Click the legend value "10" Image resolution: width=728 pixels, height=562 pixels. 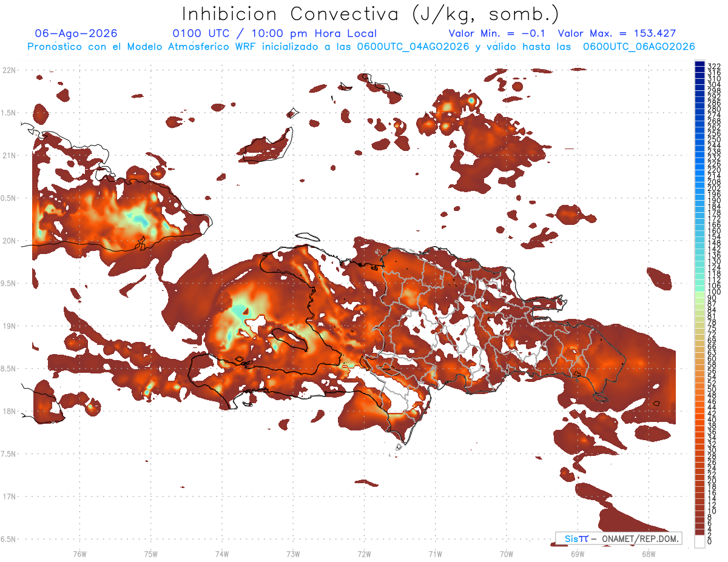pyautogui.click(x=712, y=511)
